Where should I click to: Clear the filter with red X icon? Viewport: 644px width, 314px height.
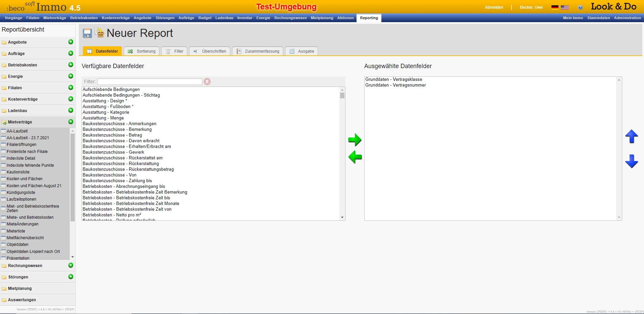(x=207, y=82)
